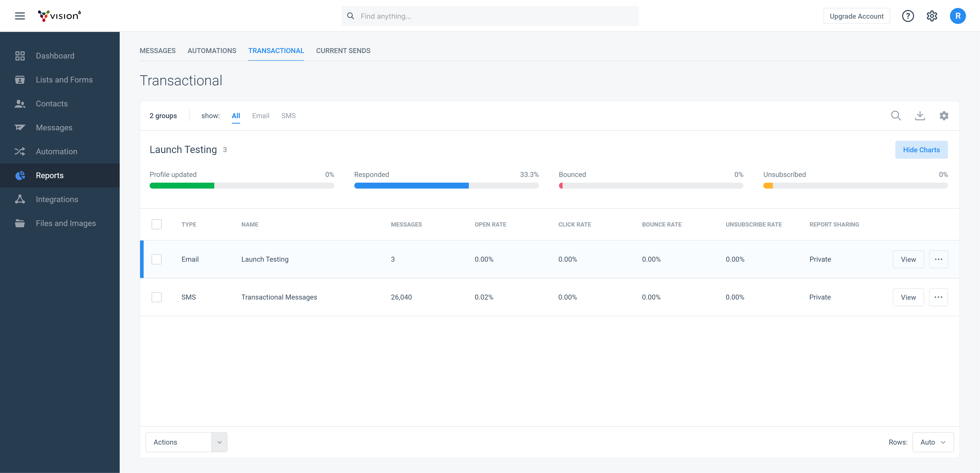The image size is (980, 473).
Task: Open more options for Launch Testing row
Action: point(938,259)
